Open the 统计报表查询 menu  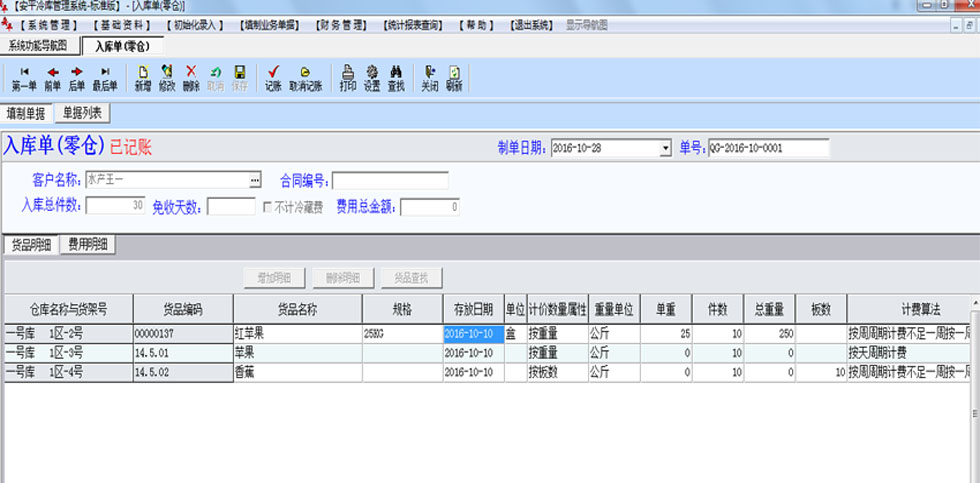pyautogui.click(x=412, y=26)
